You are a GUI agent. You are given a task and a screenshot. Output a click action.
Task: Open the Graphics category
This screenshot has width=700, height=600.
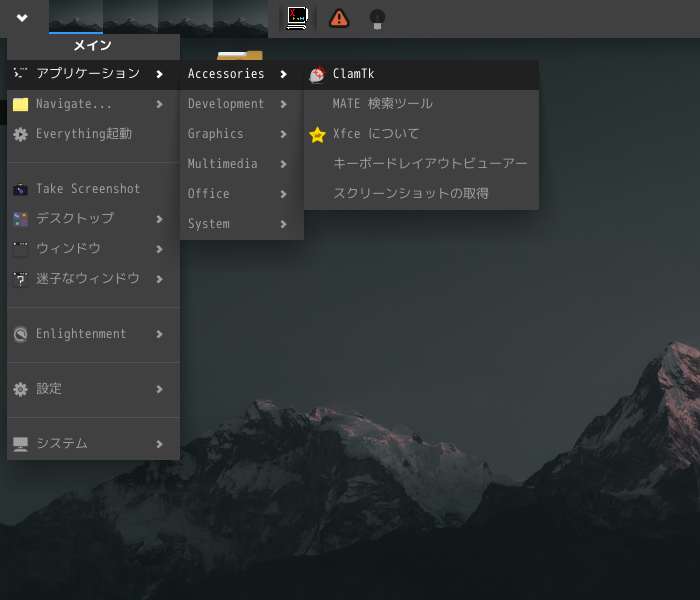click(242, 134)
